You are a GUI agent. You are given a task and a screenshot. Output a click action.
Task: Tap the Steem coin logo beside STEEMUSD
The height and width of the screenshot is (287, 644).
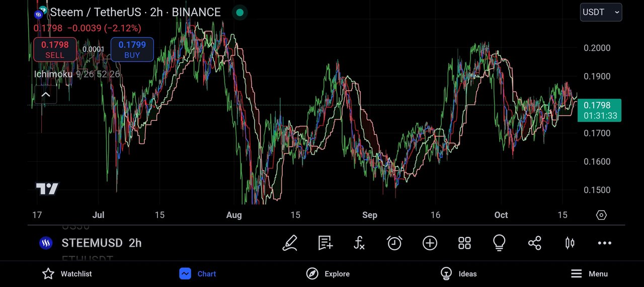coord(46,243)
